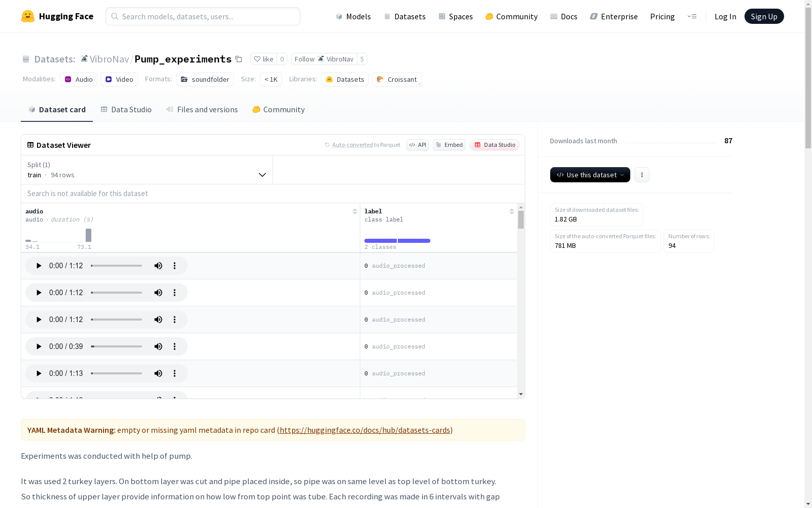Click the Sign Up button

coord(764,16)
